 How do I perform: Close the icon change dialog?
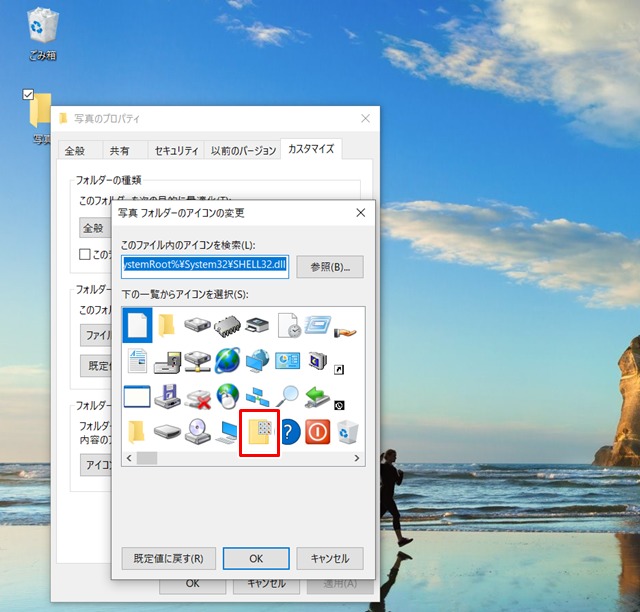point(361,213)
